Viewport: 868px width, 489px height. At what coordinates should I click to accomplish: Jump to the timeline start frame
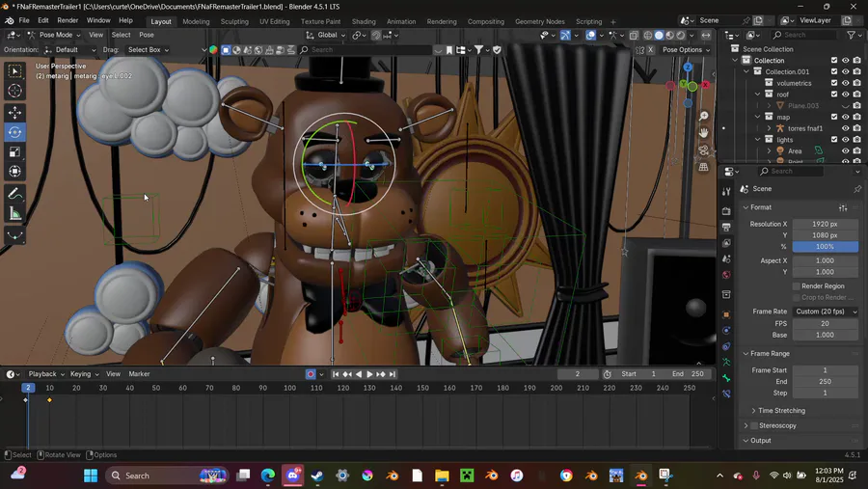click(336, 374)
